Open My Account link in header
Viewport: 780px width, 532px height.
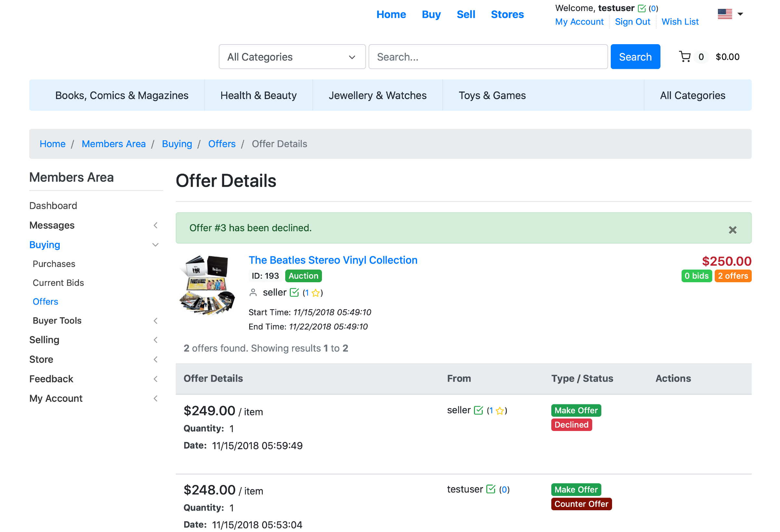pyautogui.click(x=579, y=22)
